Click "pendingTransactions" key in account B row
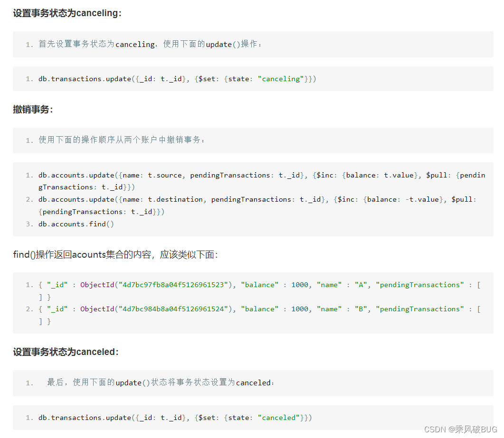The image size is (504, 438). click(x=420, y=309)
